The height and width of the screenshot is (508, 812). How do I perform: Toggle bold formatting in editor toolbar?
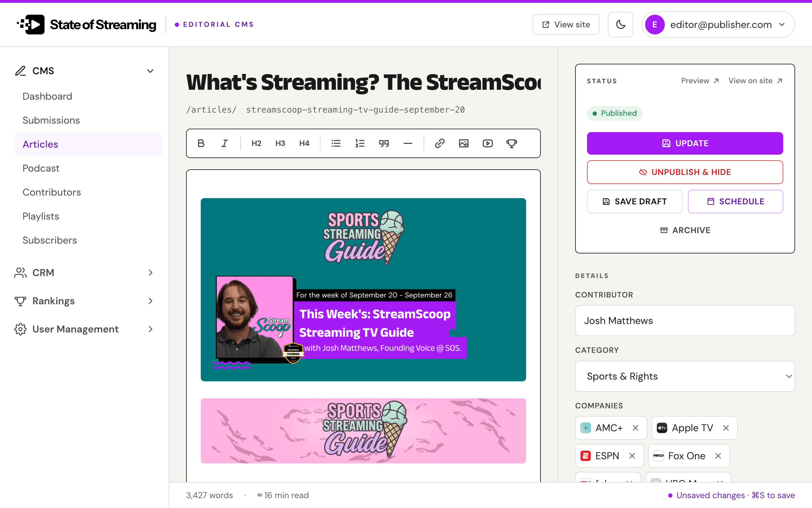201,143
